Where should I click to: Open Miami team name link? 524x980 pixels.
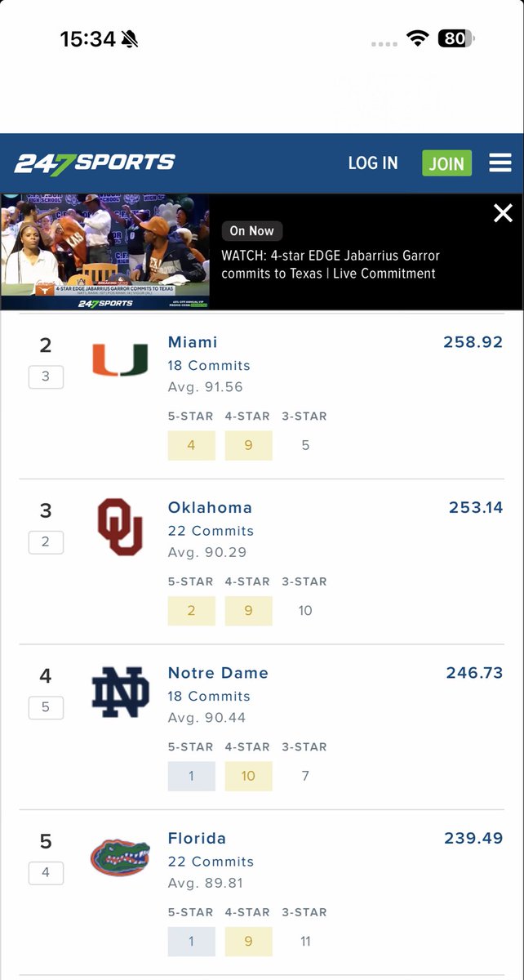point(193,342)
